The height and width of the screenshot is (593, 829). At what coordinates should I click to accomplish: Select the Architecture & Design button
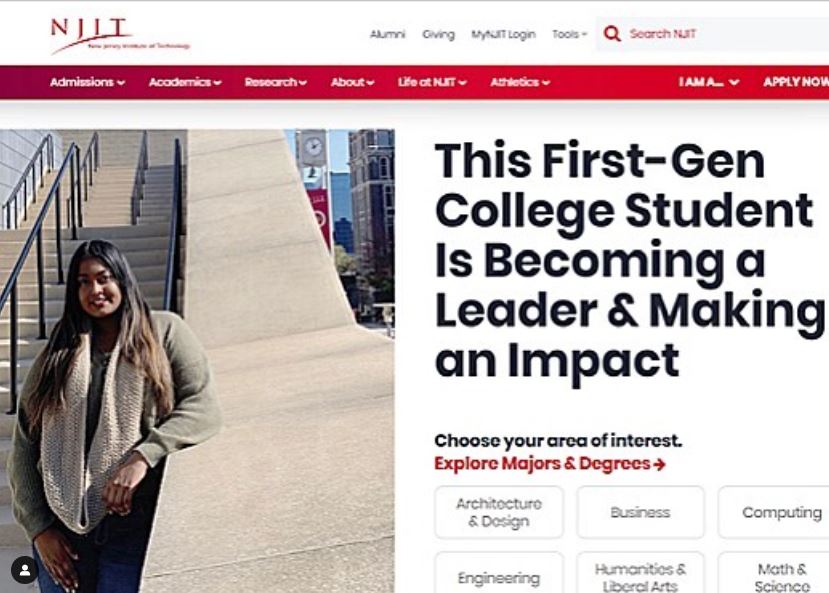[499, 512]
